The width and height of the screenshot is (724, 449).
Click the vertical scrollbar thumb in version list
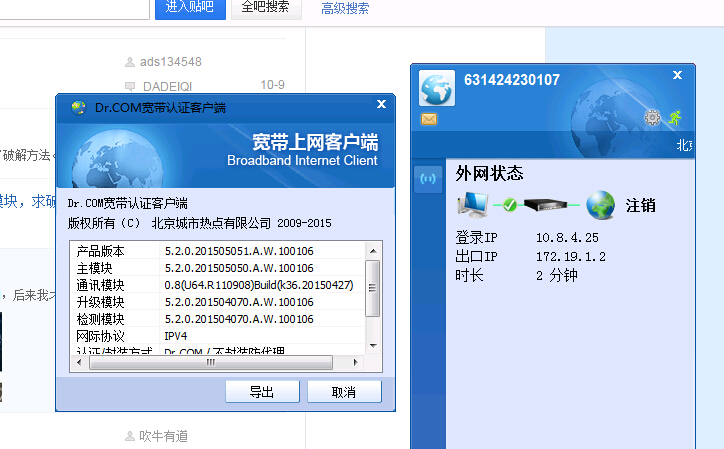click(x=373, y=288)
